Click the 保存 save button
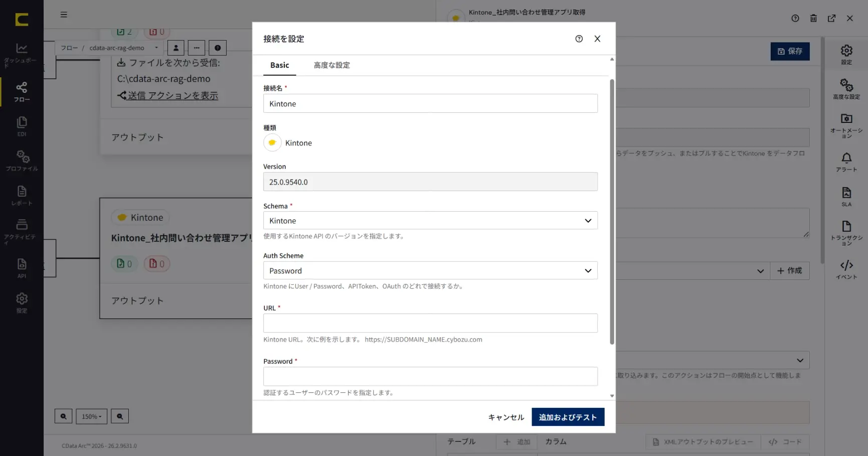The width and height of the screenshot is (868, 456). coord(790,51)
